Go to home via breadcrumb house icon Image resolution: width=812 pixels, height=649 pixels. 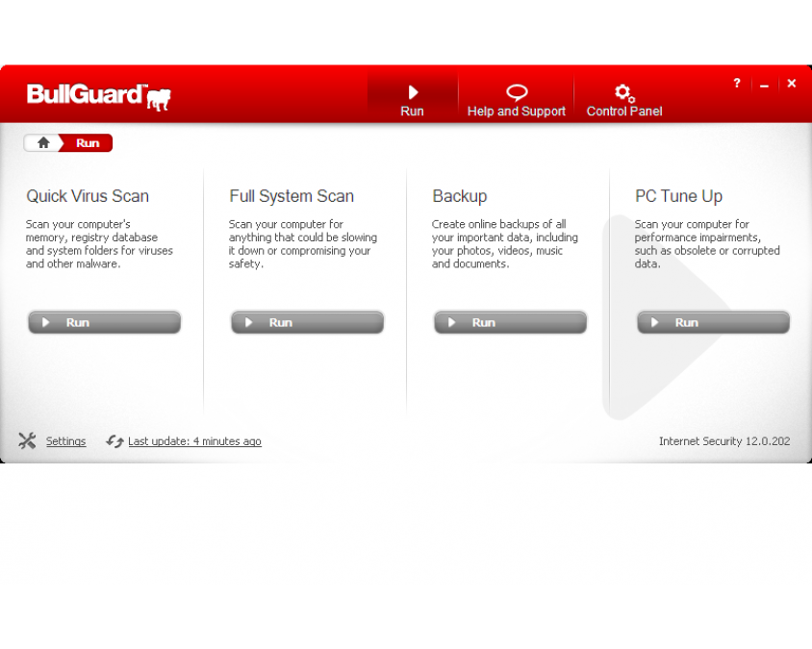coord(43,143)
